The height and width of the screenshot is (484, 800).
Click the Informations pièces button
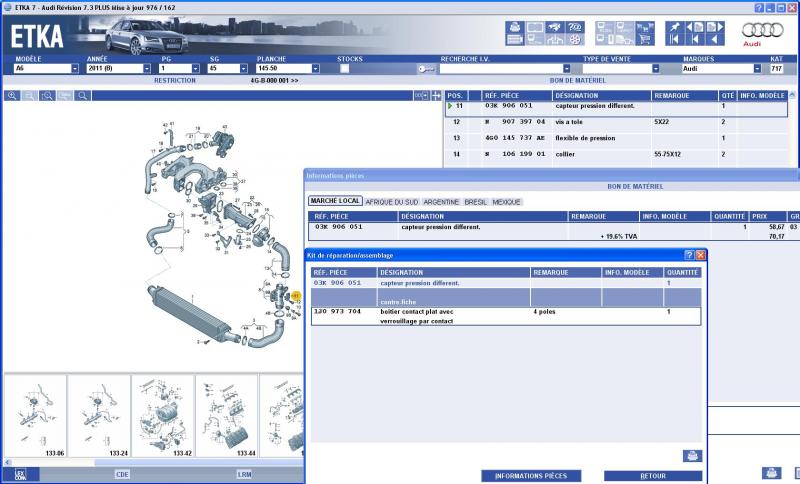(x=531, y=476)
